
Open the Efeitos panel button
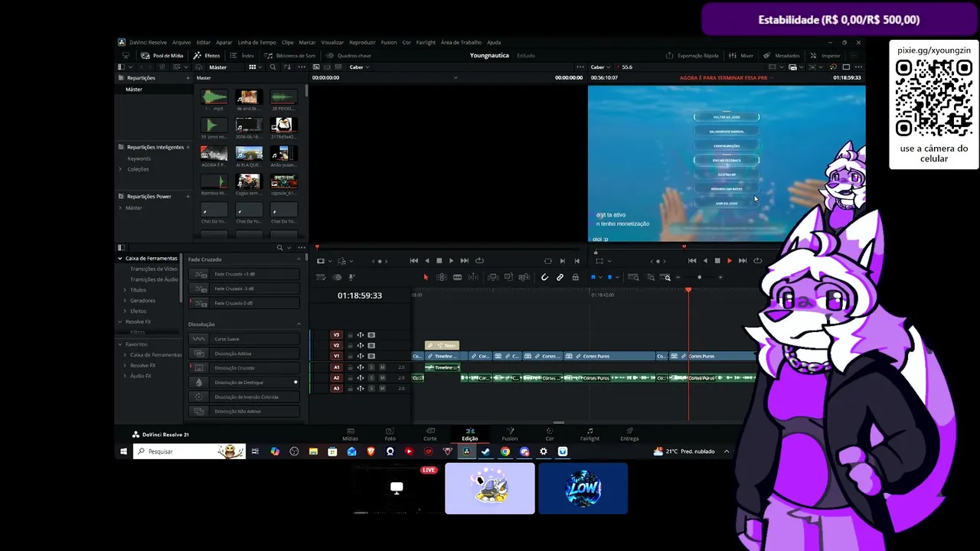[207, 55]
